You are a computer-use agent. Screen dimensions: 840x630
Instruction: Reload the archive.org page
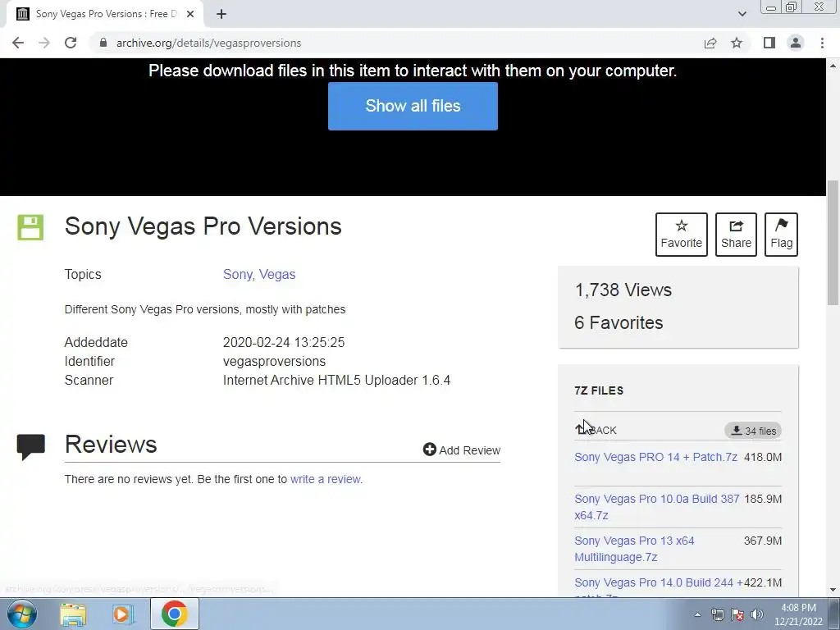pyautogui.click(x=71, y=43)
